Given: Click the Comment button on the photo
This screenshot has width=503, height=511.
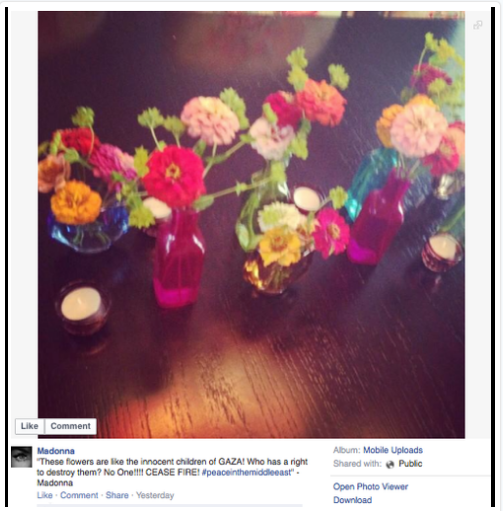Looking at the screenshot, I should pyautogui.click(x=70, y=426).
